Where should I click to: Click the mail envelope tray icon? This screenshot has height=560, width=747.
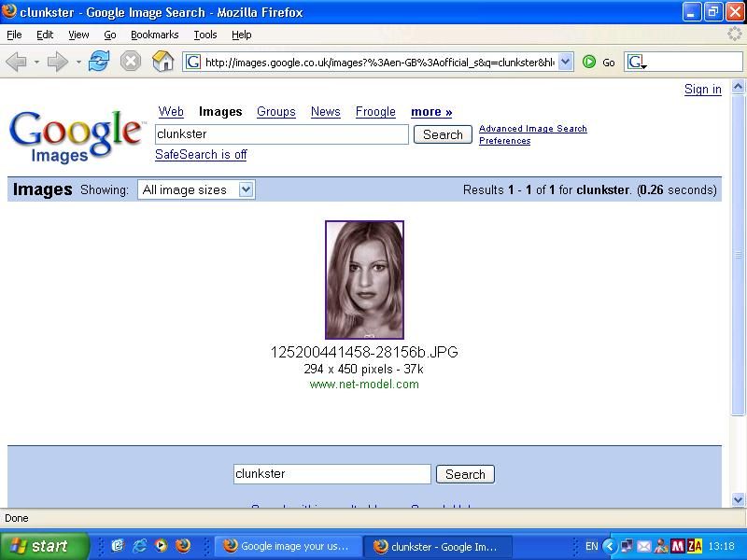pos(643,546)
